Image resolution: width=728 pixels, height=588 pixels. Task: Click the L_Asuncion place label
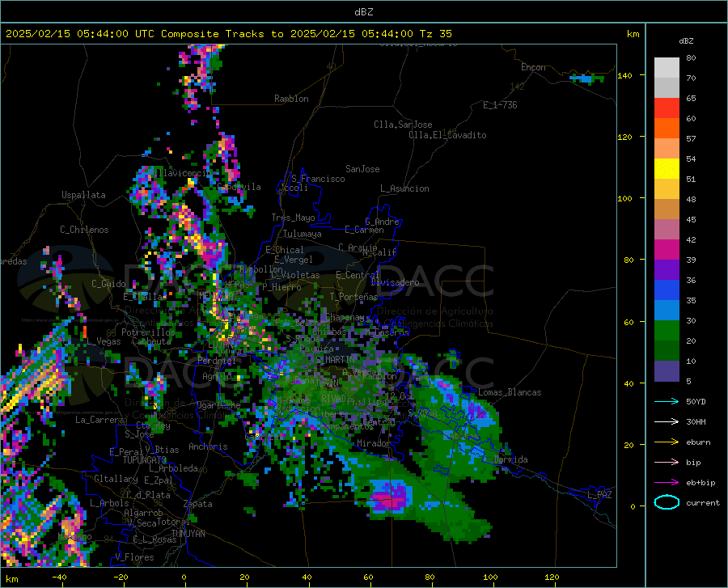tap(404, 188)
